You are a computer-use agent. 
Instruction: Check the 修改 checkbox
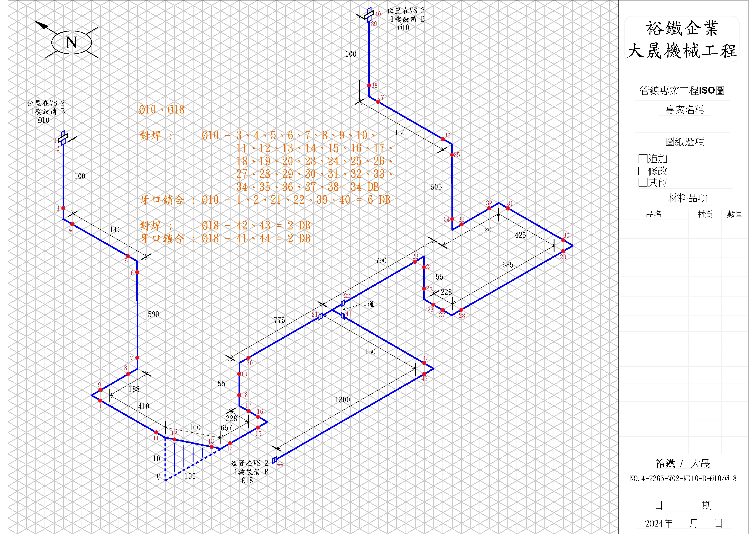(643, 171)
